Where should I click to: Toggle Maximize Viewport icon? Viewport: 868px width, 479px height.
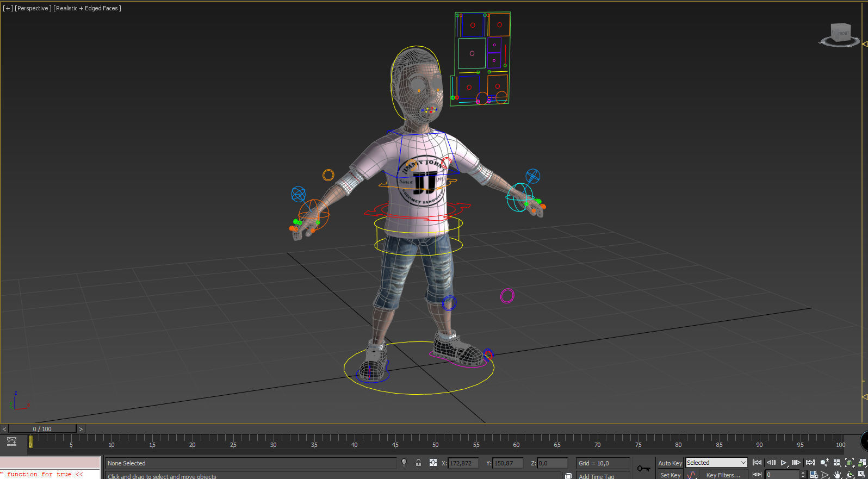click(x=862, y=474)
